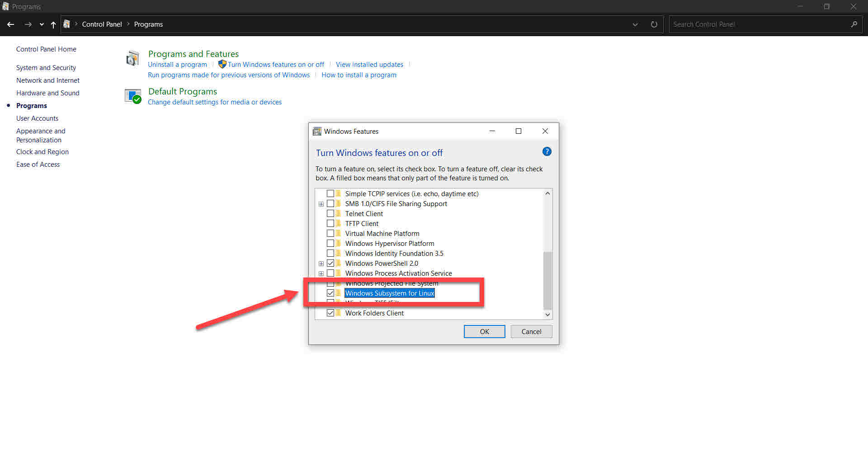Click feature list scroll up arrow
The width and height of the screenshot is (868, 471).
tap(547, 193)
